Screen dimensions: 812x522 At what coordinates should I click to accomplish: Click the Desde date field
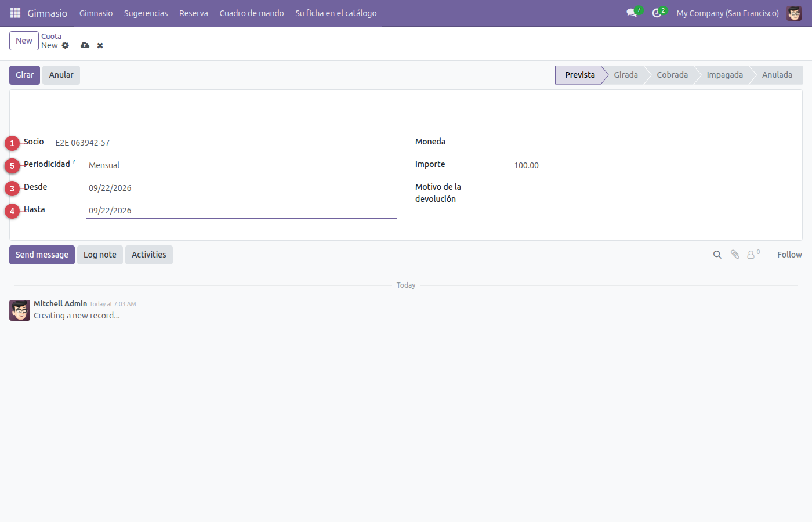[241, 188]
